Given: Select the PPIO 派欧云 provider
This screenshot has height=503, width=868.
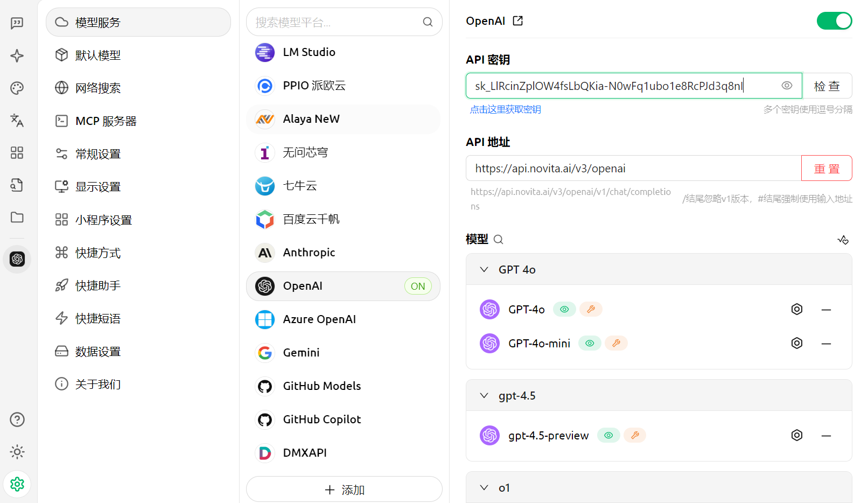Looking at the screenshot, I should (343, 86).
